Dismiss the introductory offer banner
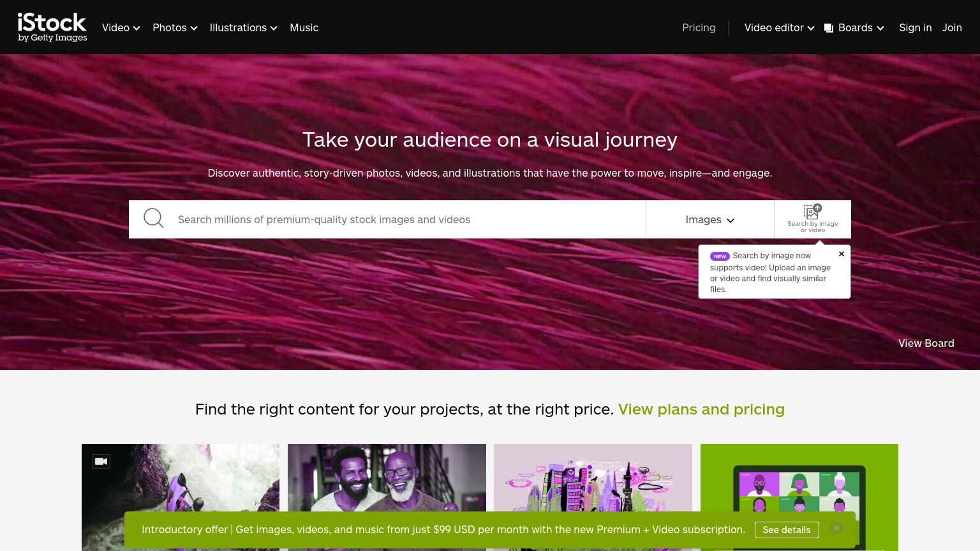 click(x=836, y=528)
